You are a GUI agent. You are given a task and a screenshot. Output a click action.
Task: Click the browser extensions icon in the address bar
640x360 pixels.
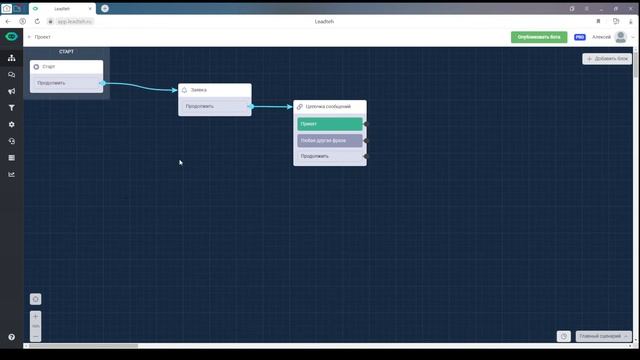(x=616, y=21)
